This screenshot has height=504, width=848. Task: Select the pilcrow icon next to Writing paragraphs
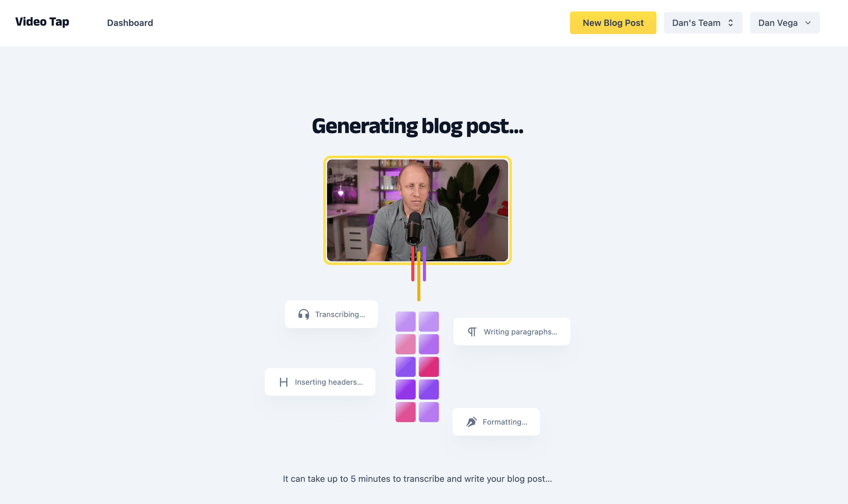472,331
